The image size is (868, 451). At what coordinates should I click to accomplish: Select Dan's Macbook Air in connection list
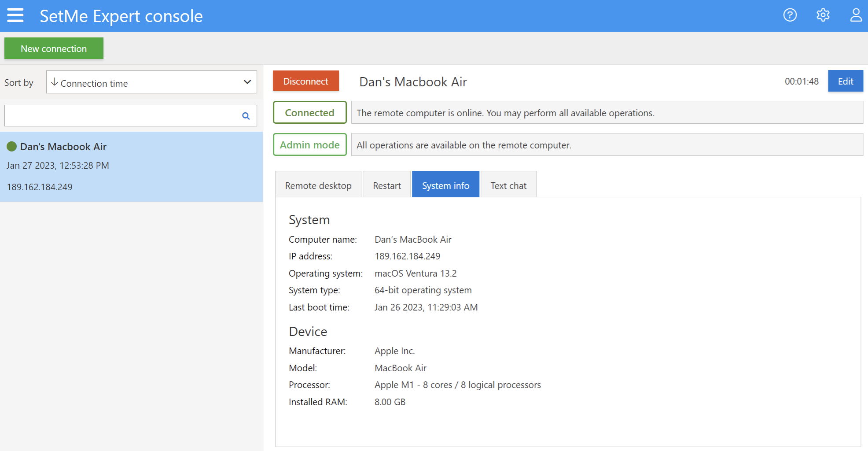point(131,167)
